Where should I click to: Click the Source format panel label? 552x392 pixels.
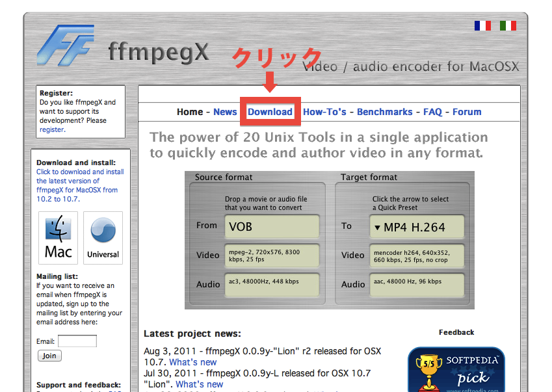224,177
